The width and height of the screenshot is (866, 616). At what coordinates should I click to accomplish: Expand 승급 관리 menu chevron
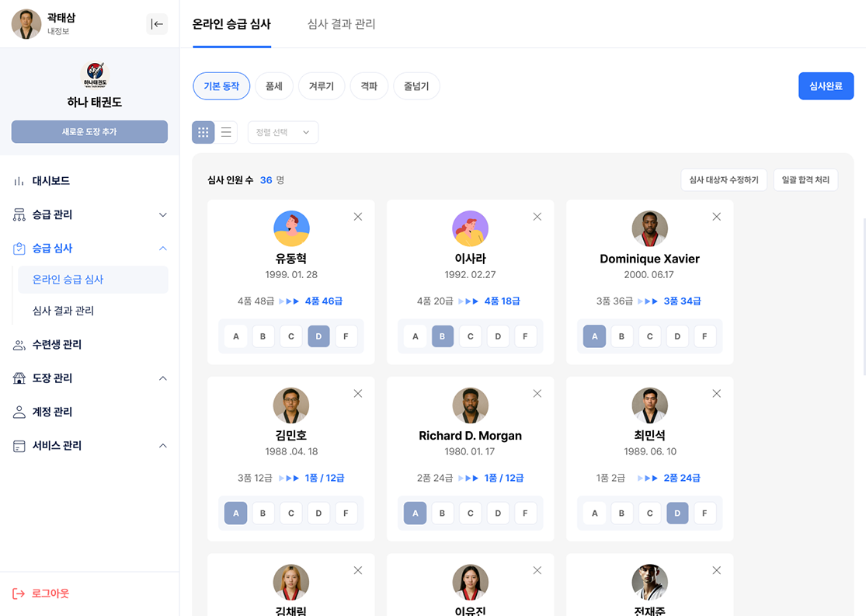pos(163,214)
